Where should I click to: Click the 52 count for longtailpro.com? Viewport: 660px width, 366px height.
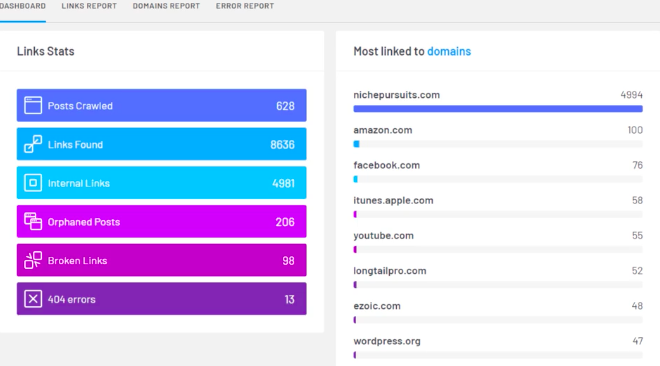coord(637,271)
